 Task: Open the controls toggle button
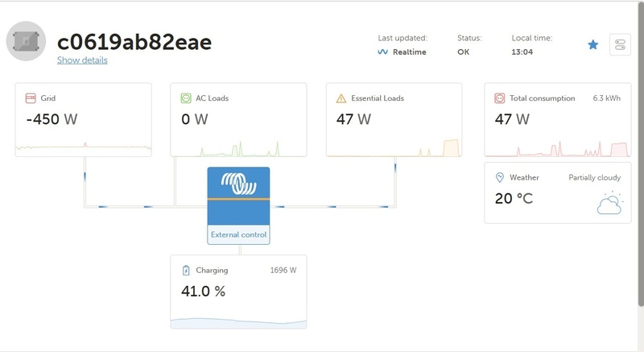point(620,44)
